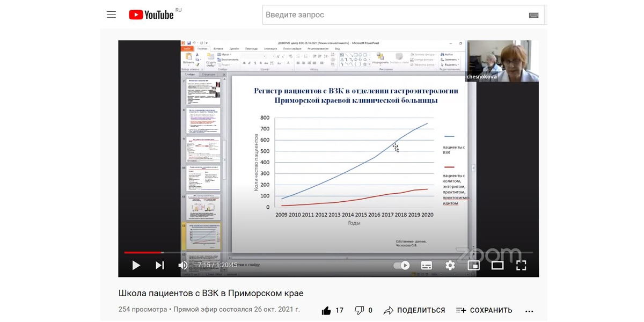Open the on-screen keyboard in search box
The image size is (644, 322).
click(533, 16)
